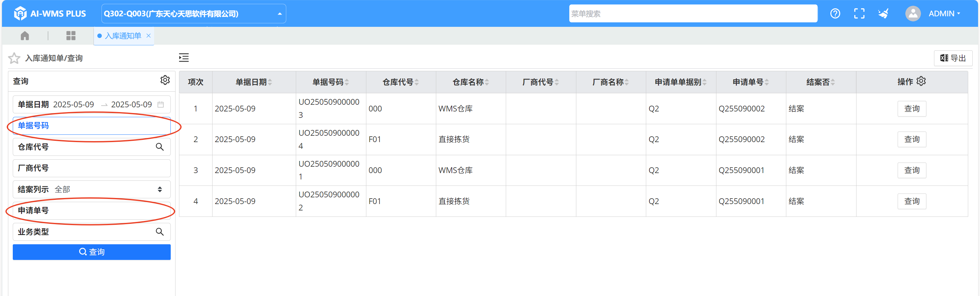This screenshot has height=296, width=980.
Task: Click 直接拣货 in row 2
Action: 454,140
